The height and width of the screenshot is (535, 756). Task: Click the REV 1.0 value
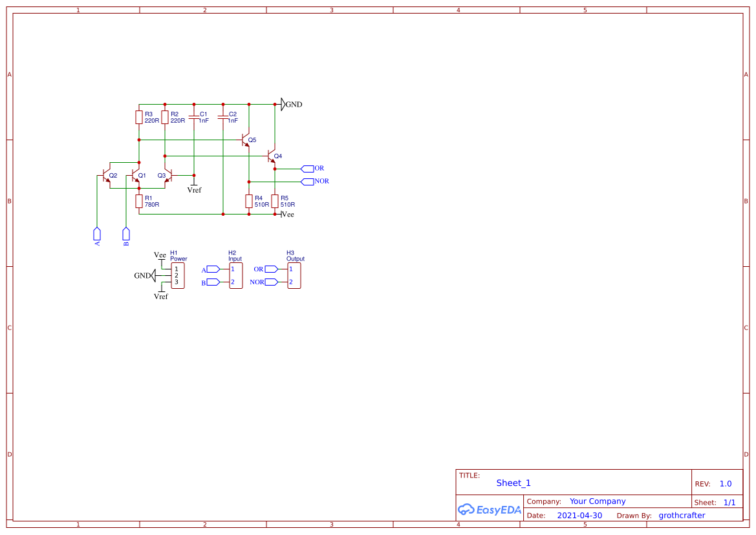726,483
